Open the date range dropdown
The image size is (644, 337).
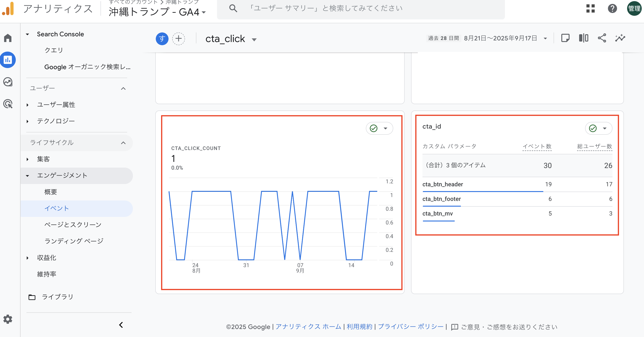(545, 39)
